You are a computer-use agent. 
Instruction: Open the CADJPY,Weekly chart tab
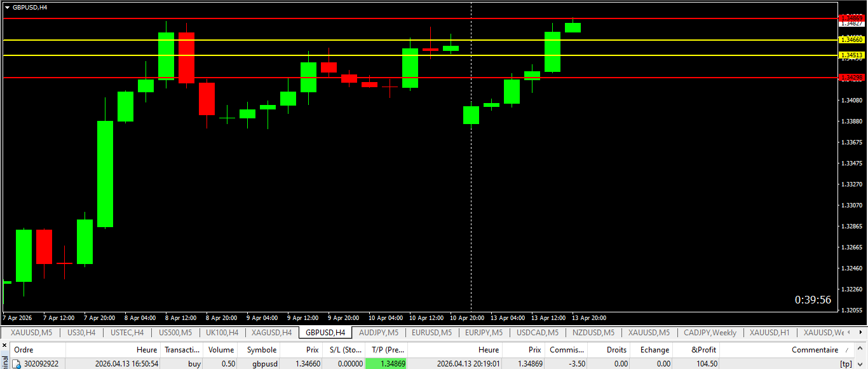pos(710,333)
